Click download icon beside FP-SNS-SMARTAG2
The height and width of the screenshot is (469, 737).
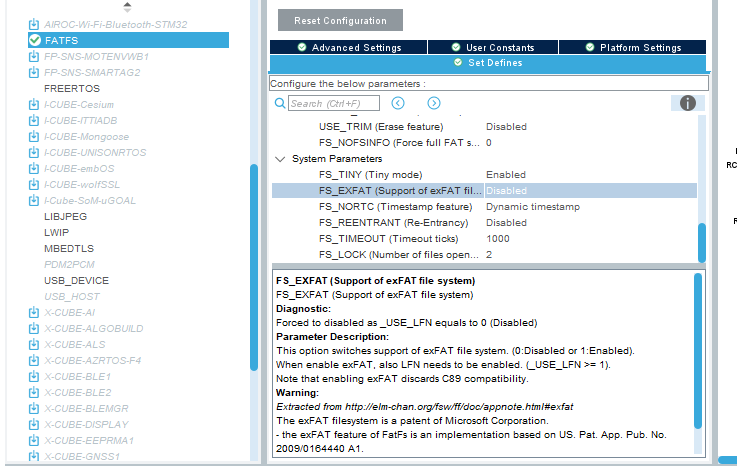34,72
